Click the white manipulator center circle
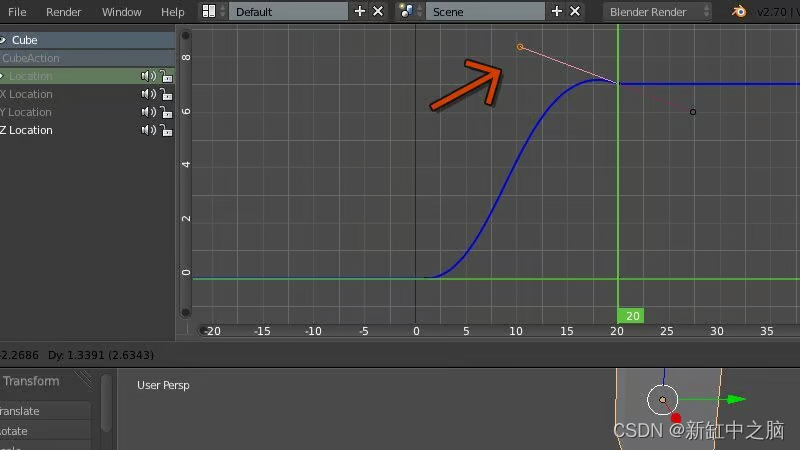Viewport: 800px width, 450px height. tap(662, 399)
